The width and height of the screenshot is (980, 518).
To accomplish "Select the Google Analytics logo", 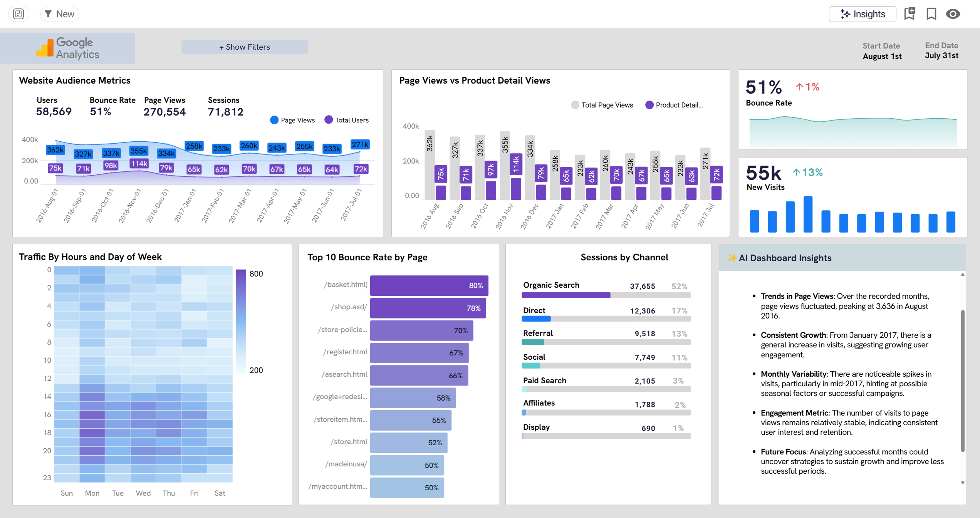I will pos(67,47).
